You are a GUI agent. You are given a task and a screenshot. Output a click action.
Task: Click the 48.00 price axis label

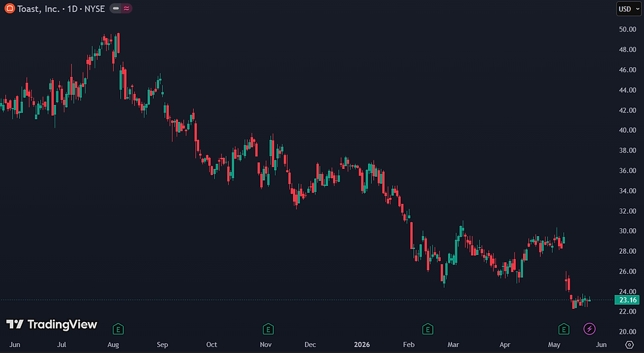click(628, 49)
